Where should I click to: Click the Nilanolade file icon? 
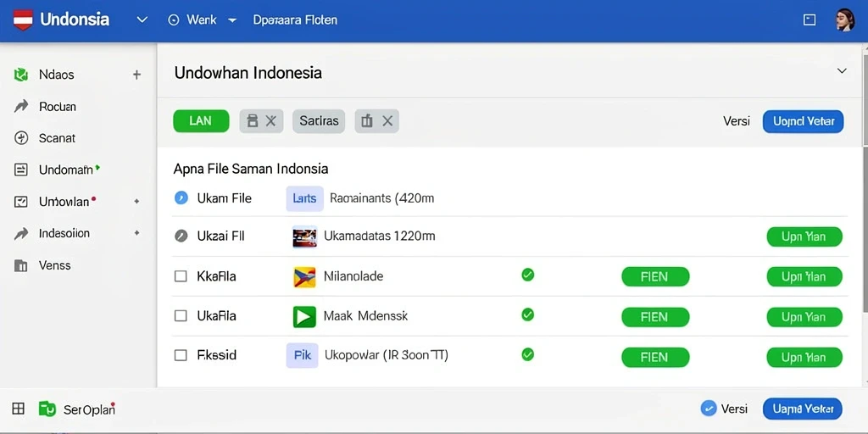pos(304,277)
